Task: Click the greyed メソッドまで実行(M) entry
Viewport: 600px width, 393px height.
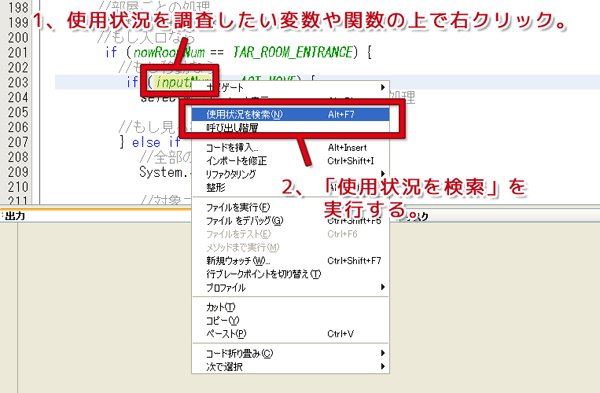Action: pos(290,247)
